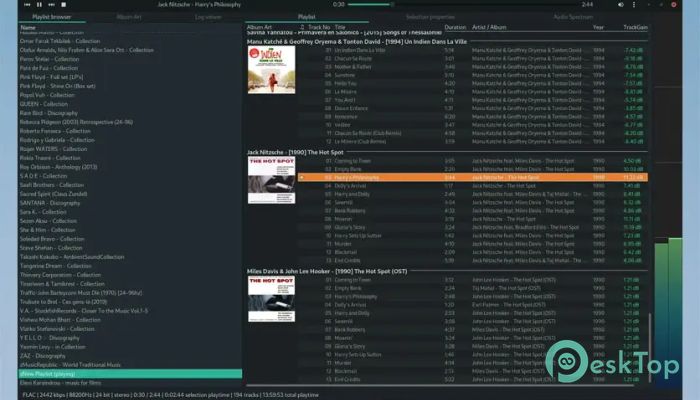Screen dimensions: 700x400
Task: Select the Jack Nitzsche [1990] The Hot Spot group header
Action: [x=295, y=152]
